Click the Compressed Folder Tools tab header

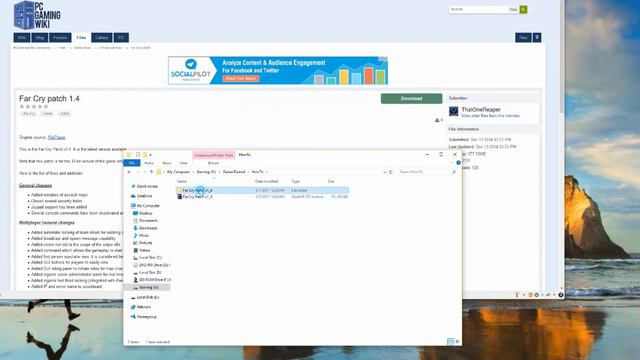tap(213, 155)
